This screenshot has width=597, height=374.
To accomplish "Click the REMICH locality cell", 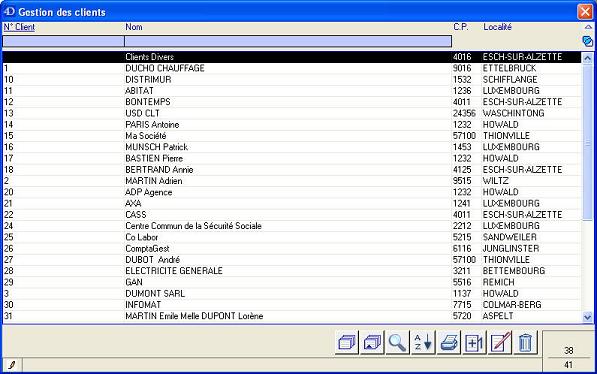I will (498, 282).
